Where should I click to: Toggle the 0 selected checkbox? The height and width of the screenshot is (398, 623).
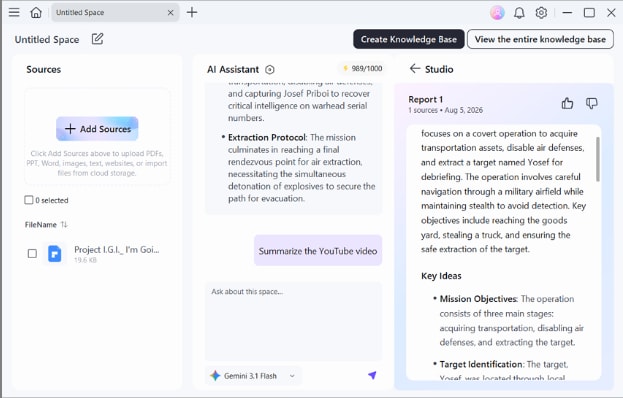[x=29, y=200]
